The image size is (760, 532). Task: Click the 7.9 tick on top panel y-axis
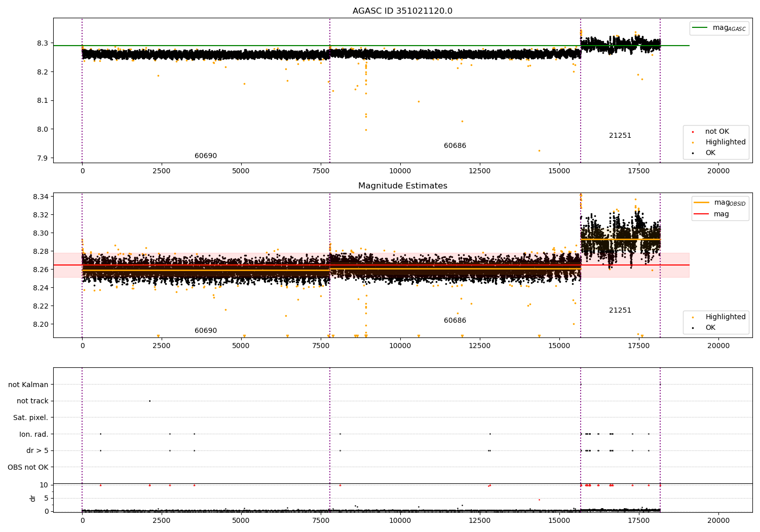click(43, 158)
